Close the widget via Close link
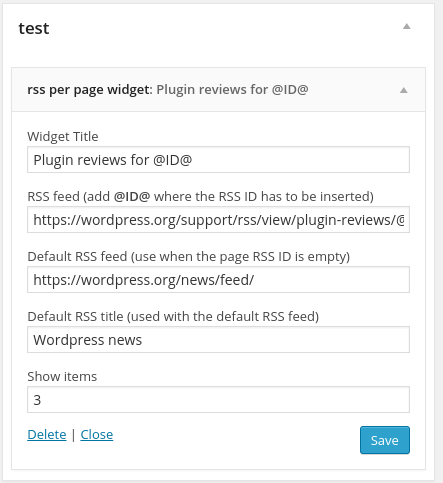This screenshot has height=483, width=443. [97, 435]
